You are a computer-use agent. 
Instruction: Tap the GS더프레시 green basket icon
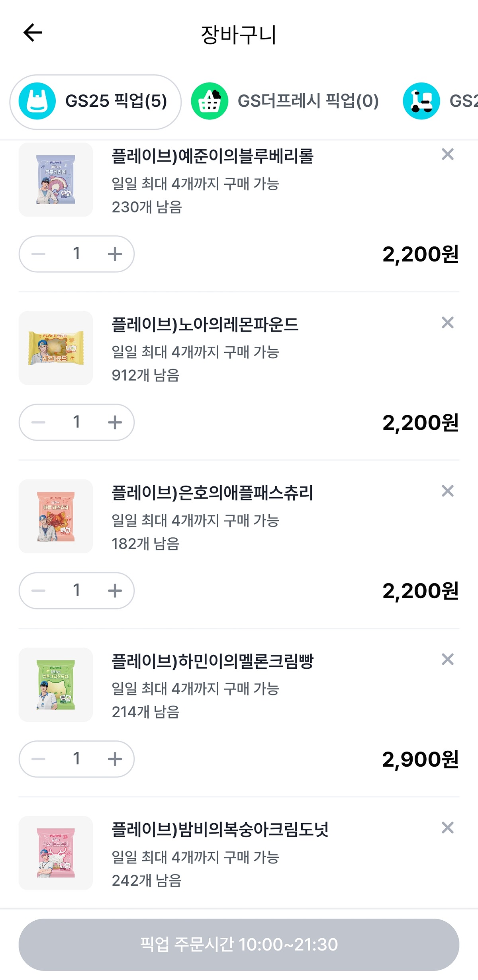pyautogui.click(x=210, y=101)
